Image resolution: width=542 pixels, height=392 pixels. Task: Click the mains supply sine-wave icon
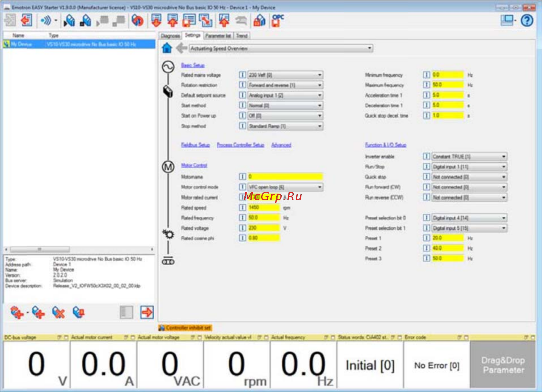click(168, 67)
